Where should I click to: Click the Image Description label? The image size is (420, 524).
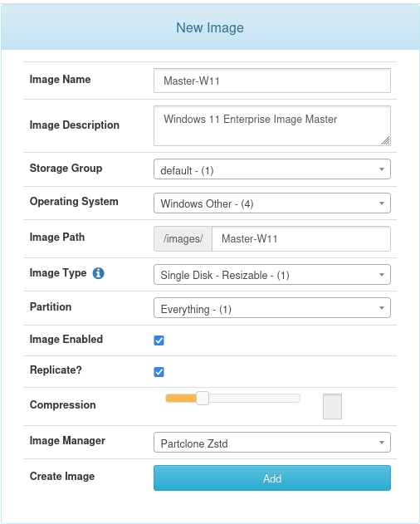[75, 125]
